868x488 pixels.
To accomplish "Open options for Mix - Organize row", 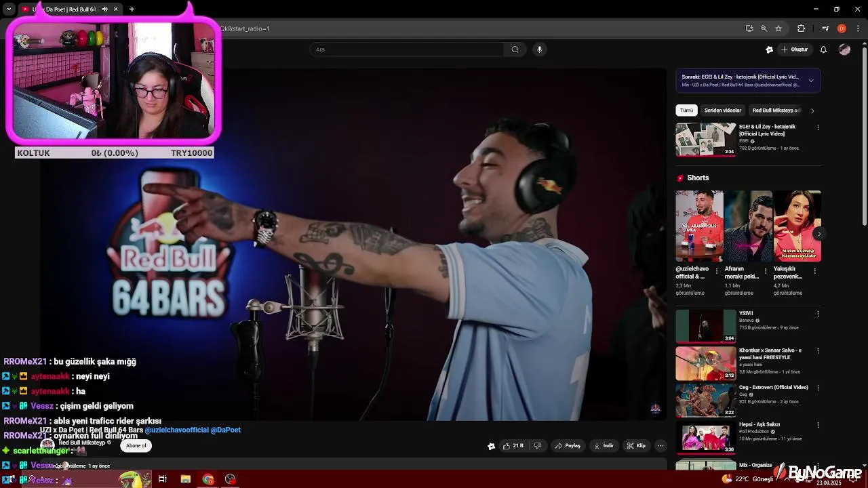I will (818, 466).
